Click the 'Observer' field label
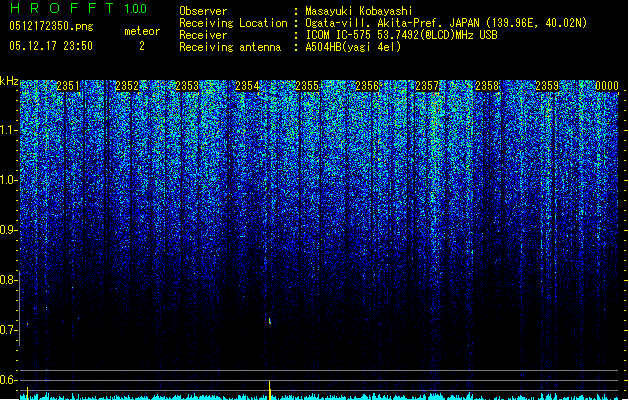Screen dimensions: 629x400 (203, 11)
